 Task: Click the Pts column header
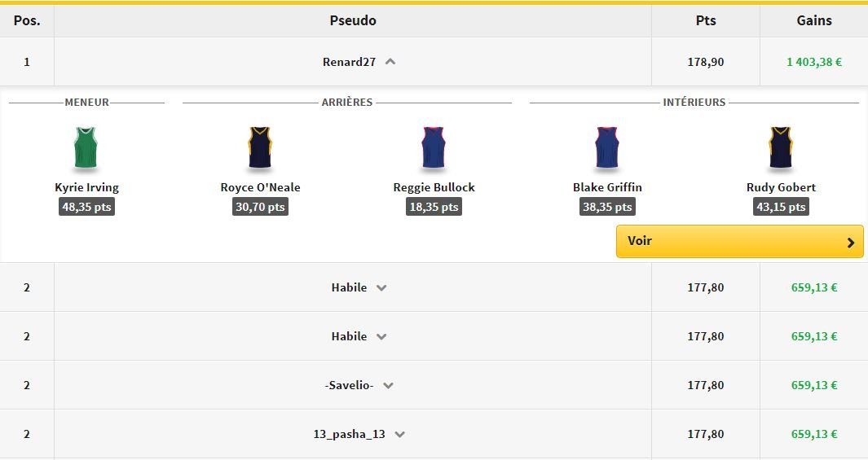pyautogui.click(x=706, y=20)
